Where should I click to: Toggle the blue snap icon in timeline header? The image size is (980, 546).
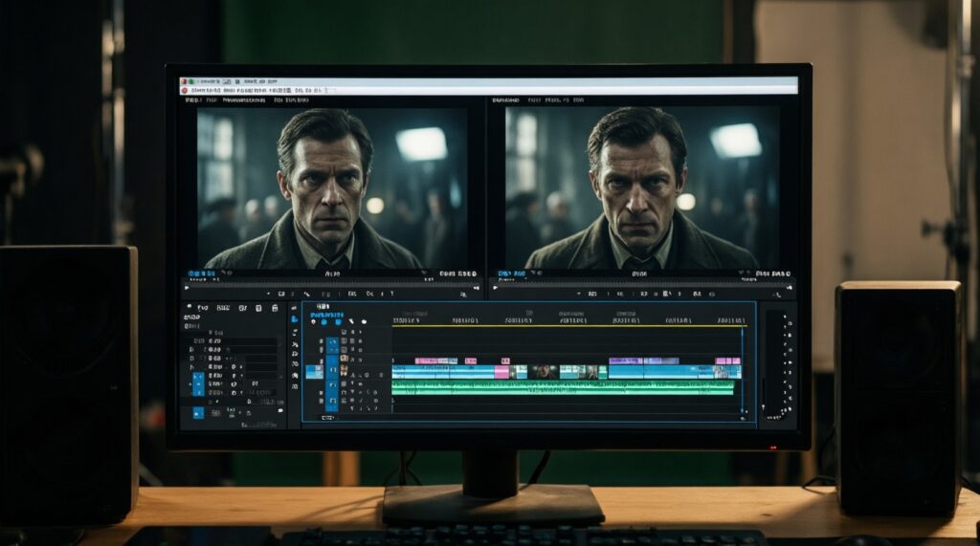point(325,322)
